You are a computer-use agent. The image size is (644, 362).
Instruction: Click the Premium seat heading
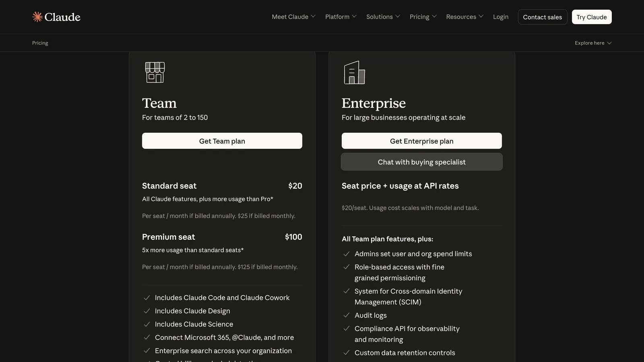(168, 237)
